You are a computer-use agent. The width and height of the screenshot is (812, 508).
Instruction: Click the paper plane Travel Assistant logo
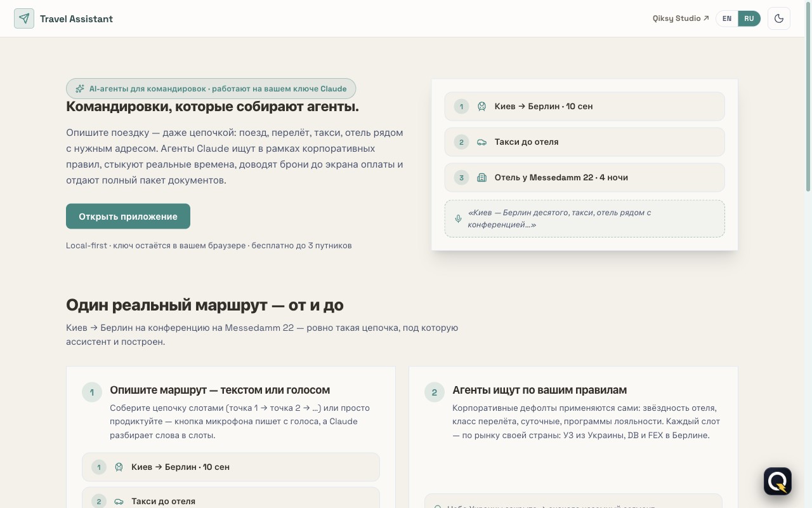(x=24, y=18)
